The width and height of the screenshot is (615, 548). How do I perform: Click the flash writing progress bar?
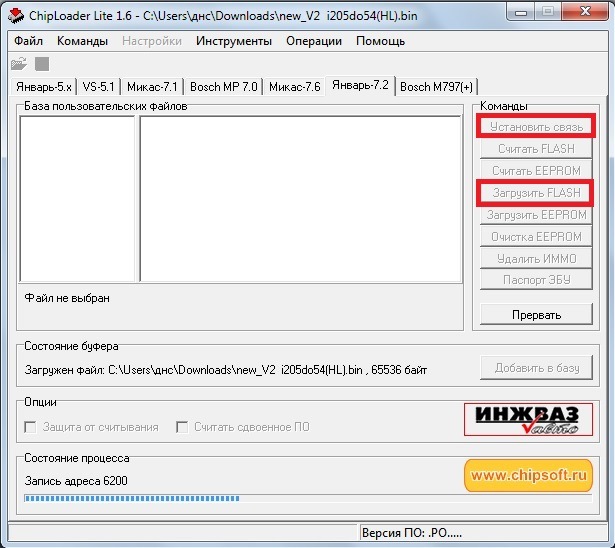click(x=308, y=498)
